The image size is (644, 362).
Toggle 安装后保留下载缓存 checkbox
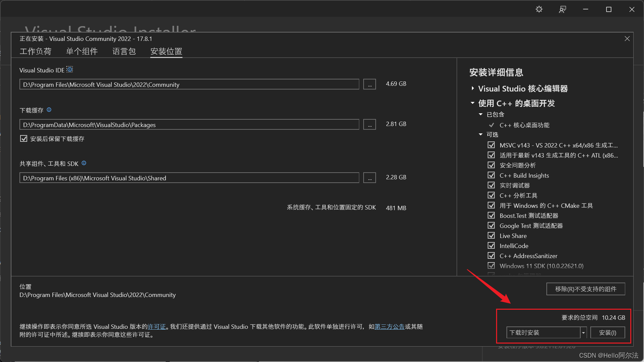click(23, 138)
